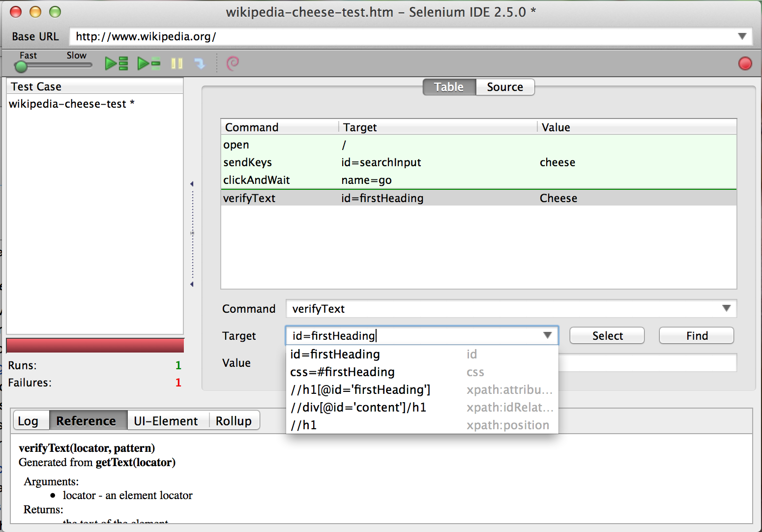
Task: Click the Command combo box showing verifyText
Action: (x=511, y=309)
